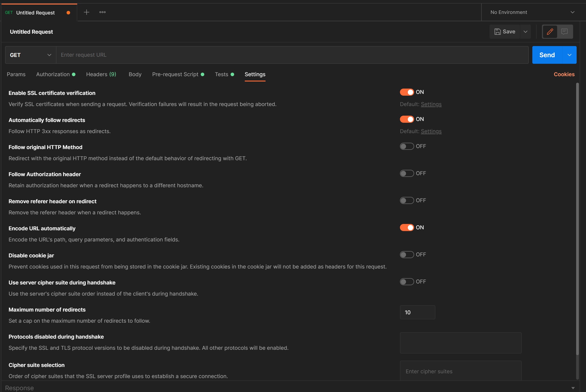Screen dimensions: 586x392
Task: Open the three-dots tab options menu
Action: tap(103, 12)
